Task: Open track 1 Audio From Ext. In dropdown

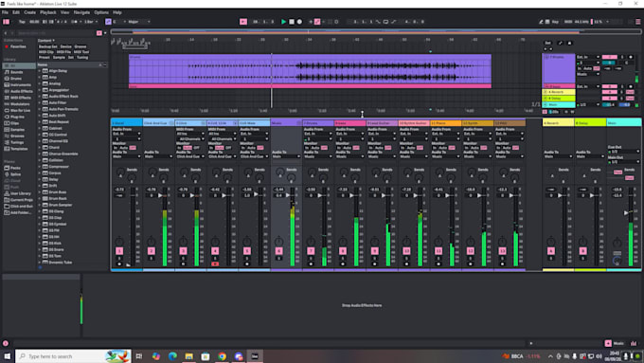Action: (127, 134)
